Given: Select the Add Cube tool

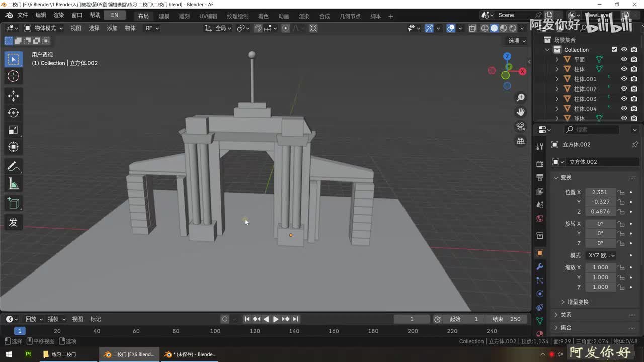Looking at the screenshot, I should [x=14, y=203].
